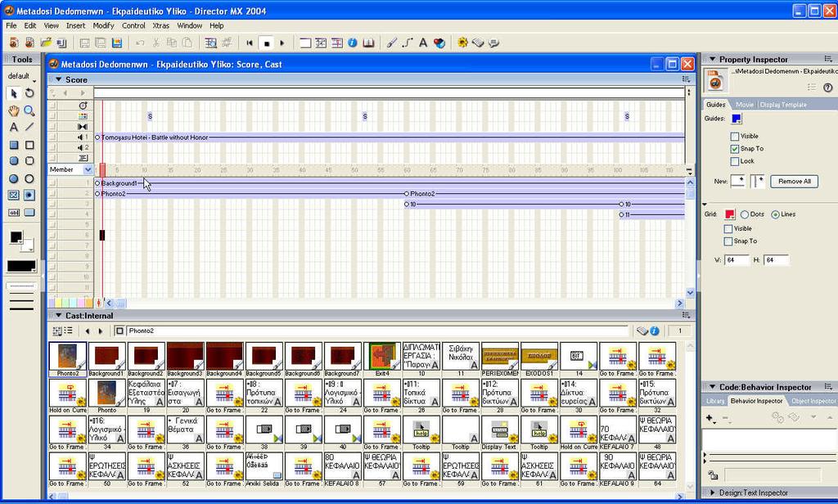Open the foreground color chip in Tools
Screen dimensions: 838x504
(x=16, y=237)
